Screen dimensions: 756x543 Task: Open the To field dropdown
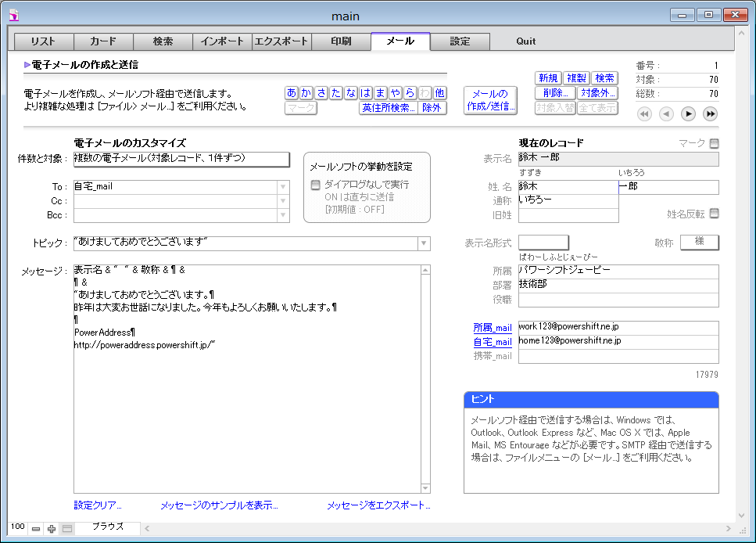(x=282, y=187)
